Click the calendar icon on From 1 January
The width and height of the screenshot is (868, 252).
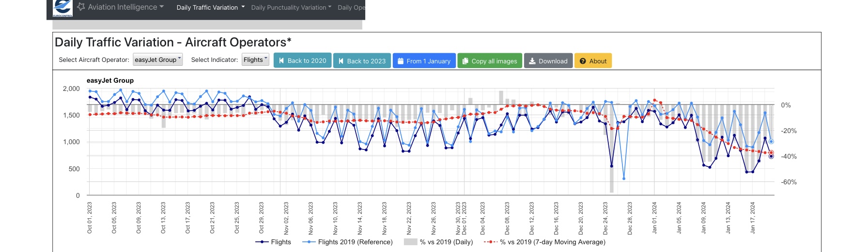click(401, 61)
